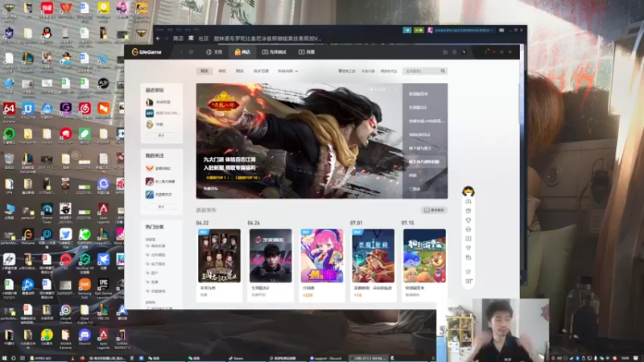Click the green button in Steam title bar

pyautogui.click(x=419, y=30)
